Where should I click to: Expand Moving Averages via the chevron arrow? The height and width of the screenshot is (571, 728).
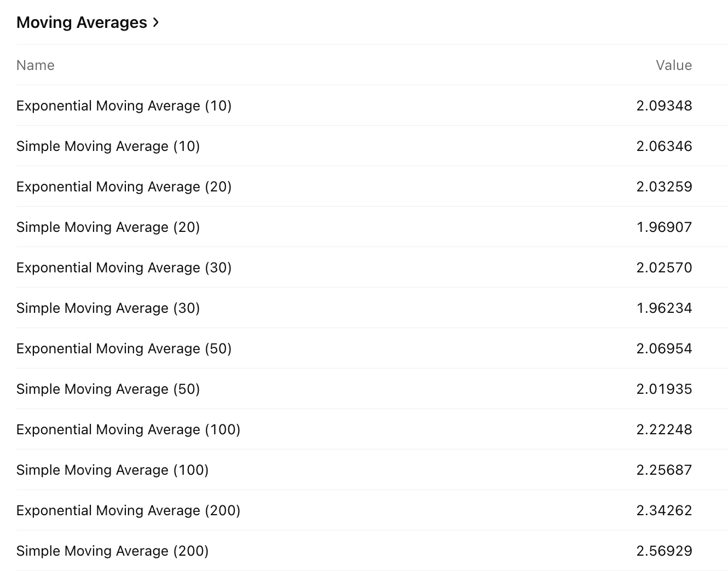[156, 22]
